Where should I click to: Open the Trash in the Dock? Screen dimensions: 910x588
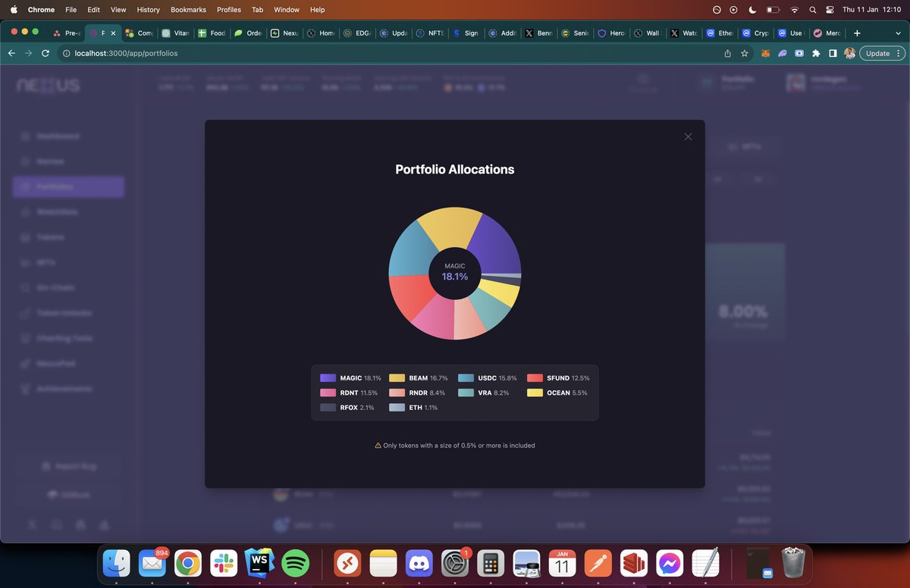793,564
